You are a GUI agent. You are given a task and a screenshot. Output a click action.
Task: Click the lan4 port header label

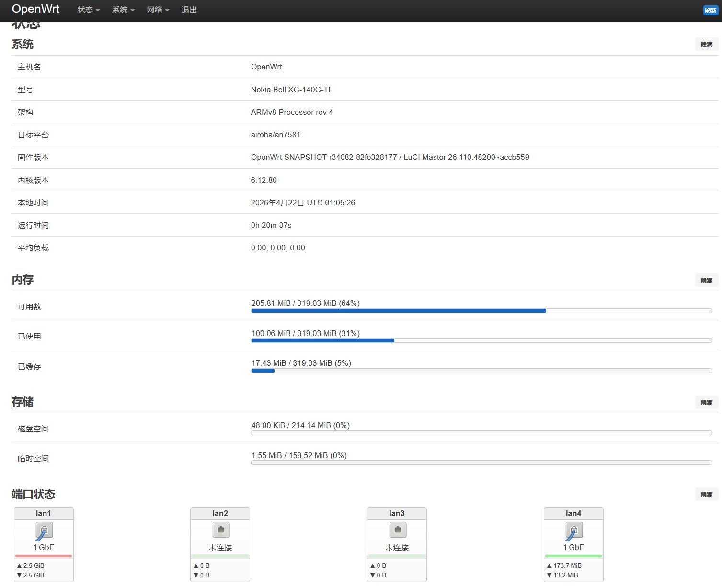tap(573, 513)
